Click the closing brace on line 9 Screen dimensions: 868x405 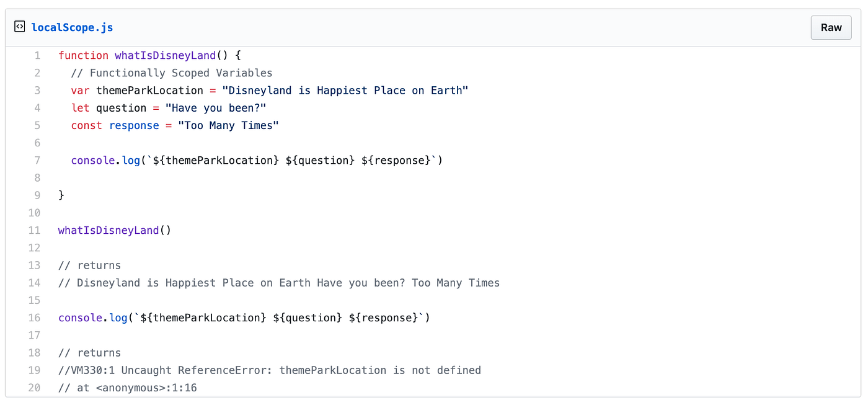point(60,195)
